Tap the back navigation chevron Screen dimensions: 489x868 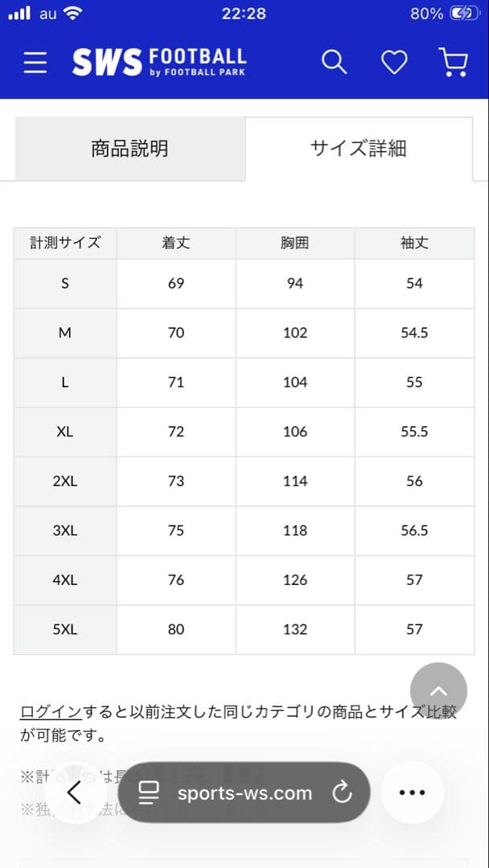[x=75, y=792]
